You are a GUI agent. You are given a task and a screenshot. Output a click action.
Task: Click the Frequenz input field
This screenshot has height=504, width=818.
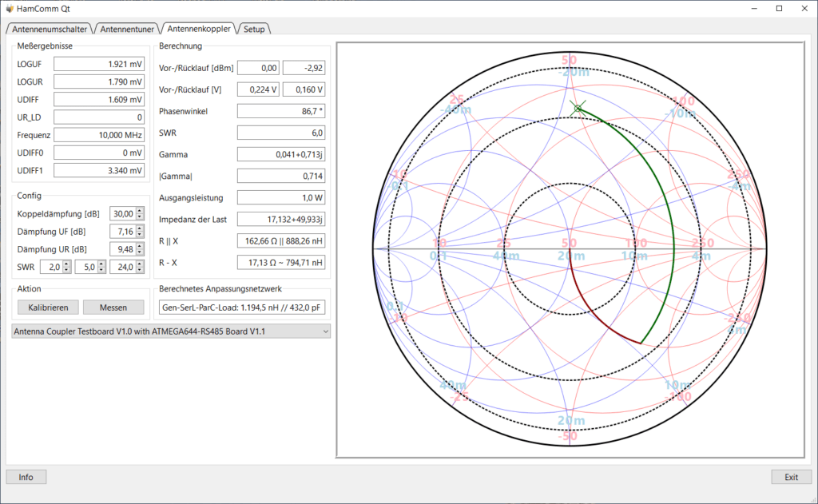(x=99, y=135)
